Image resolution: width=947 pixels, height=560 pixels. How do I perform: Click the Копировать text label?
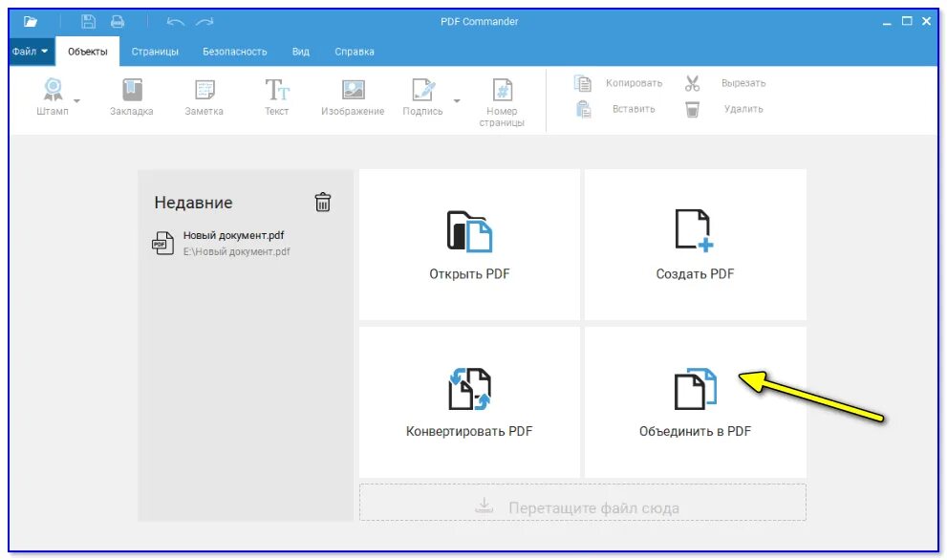635,83
